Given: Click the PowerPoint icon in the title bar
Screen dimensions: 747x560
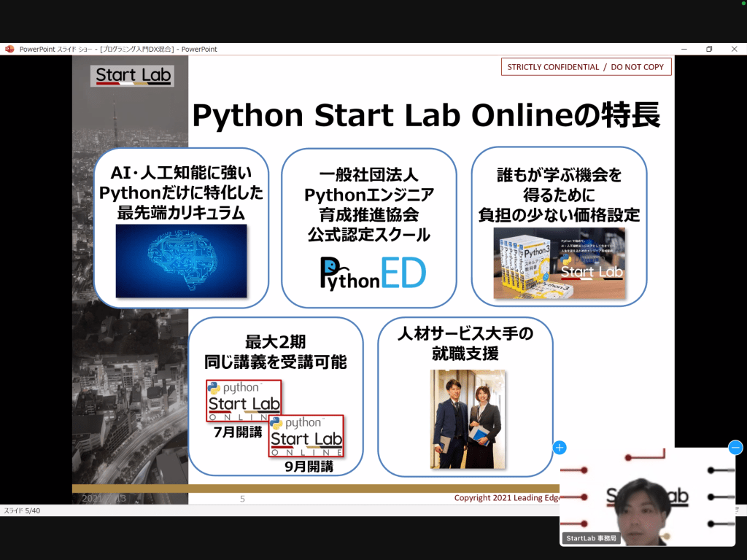Looking at the screenshot, I should pos(9,49).
